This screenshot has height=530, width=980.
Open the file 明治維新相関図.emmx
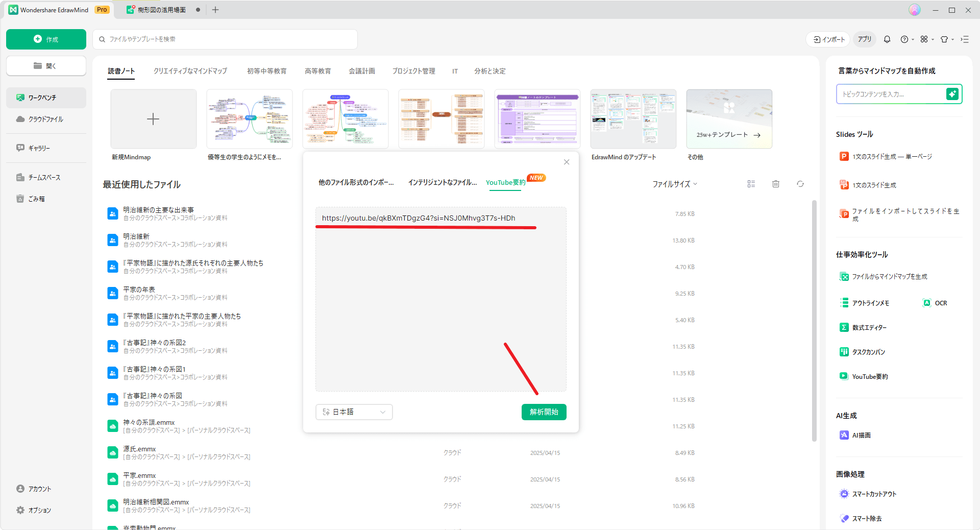tap(156, 502)
